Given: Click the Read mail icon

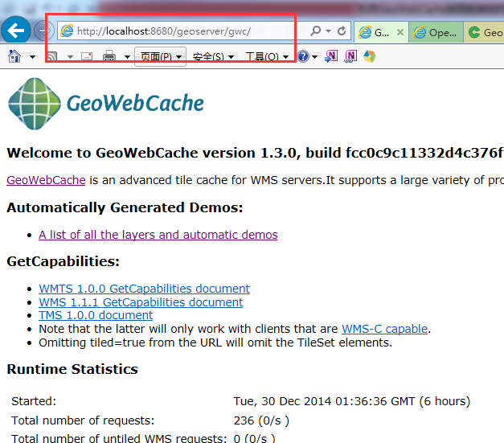Looking at the screenshot, I should (87, 56).
